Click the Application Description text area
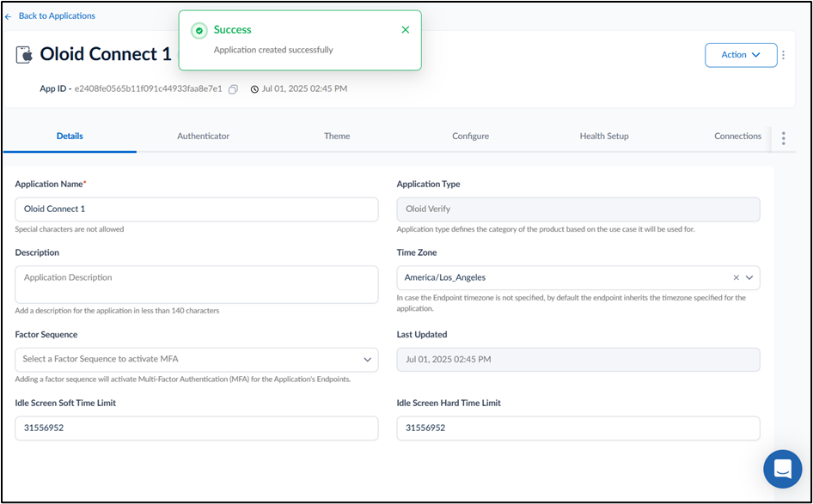Viewport: 813px width, 504px height. coord(197,284)
